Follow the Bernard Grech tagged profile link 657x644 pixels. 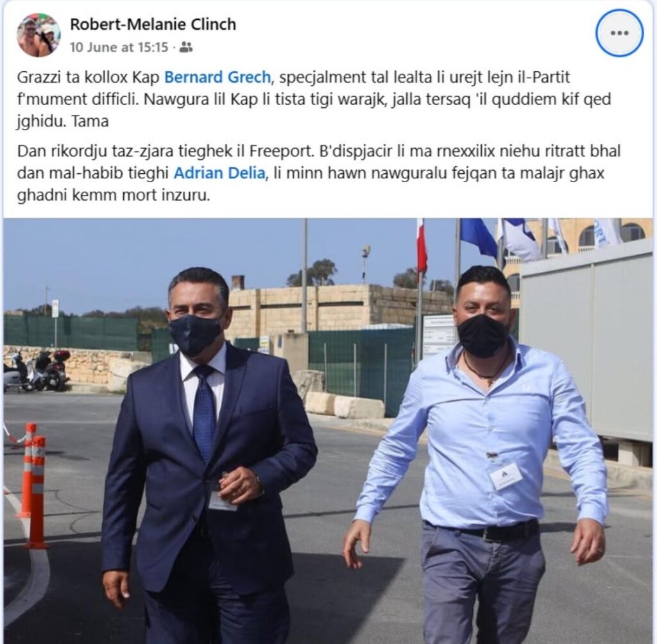pyautogui.click(x=218, y=77)
